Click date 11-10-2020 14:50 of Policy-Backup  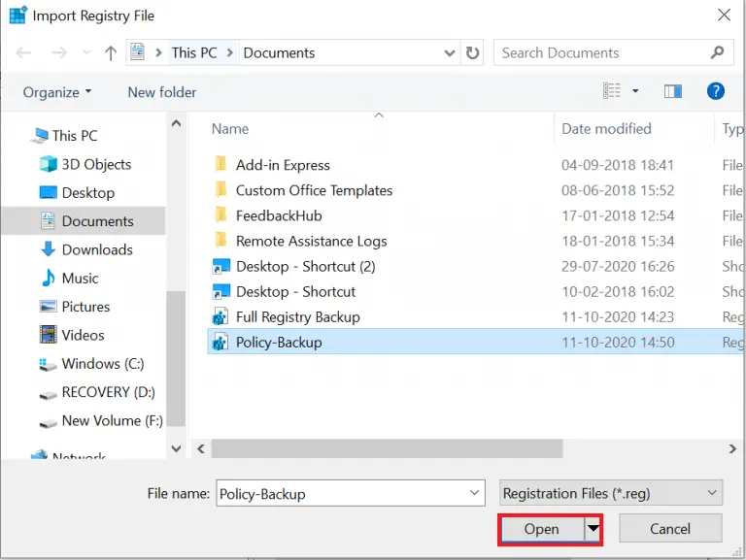[618, 343]
